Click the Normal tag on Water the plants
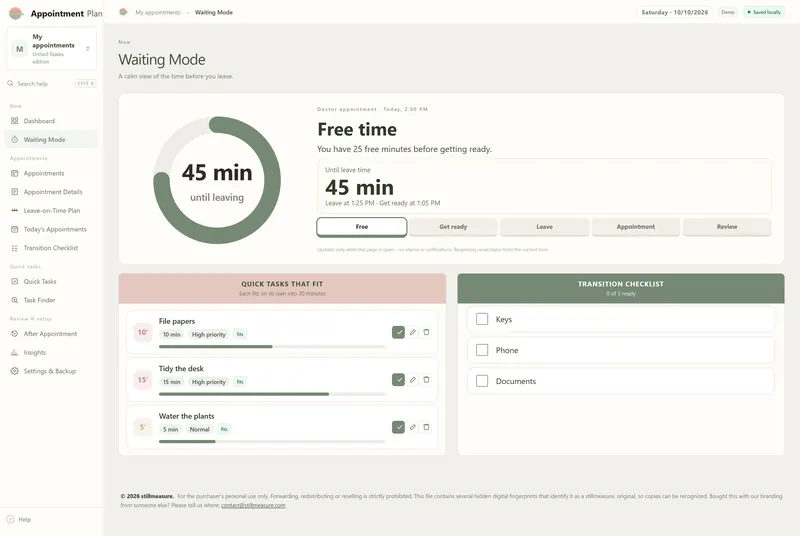The image size is (800, 536). pyautogui.click(x=199, y=429)
